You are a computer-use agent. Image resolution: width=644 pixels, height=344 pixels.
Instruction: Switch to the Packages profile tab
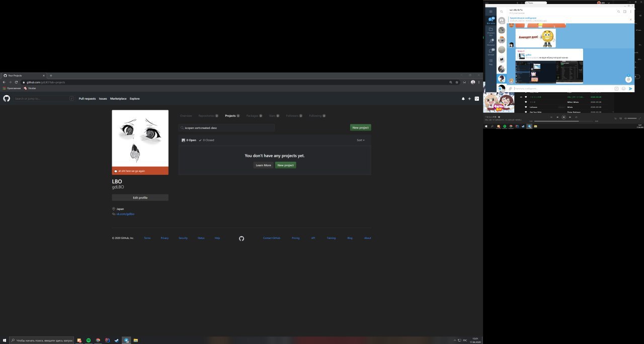point(254,116)
